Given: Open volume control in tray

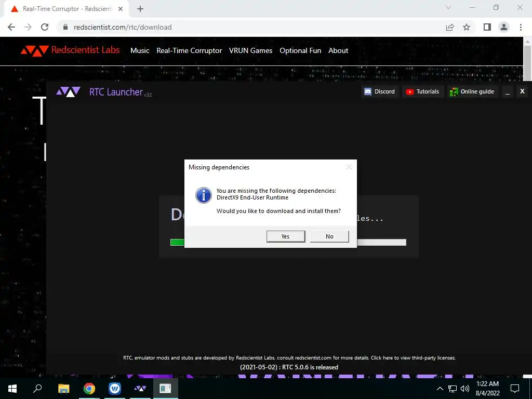Looking at the screenshot, I should tap(465, 389).
